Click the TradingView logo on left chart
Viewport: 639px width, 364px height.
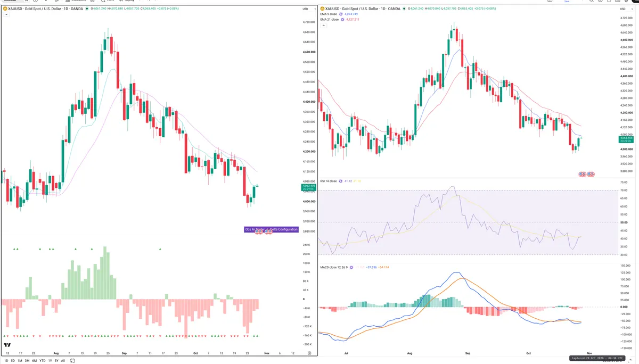7,346
